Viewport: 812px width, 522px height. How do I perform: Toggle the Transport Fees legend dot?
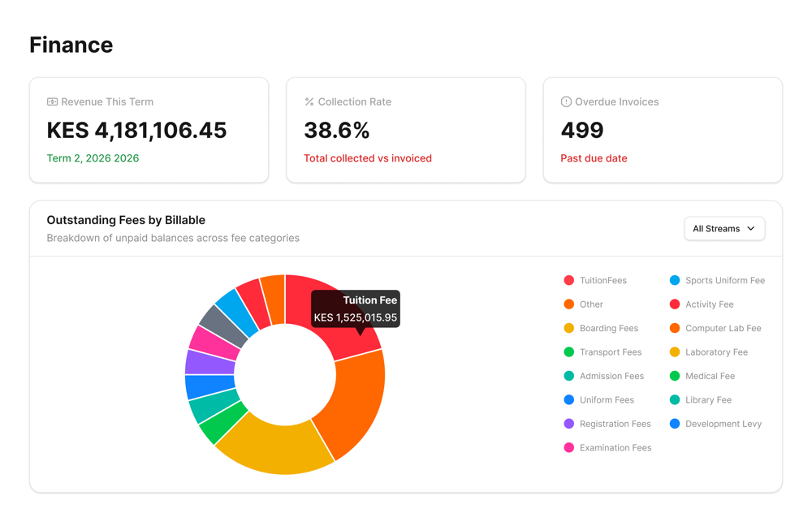pyautogui.click(x=568, y=352)
